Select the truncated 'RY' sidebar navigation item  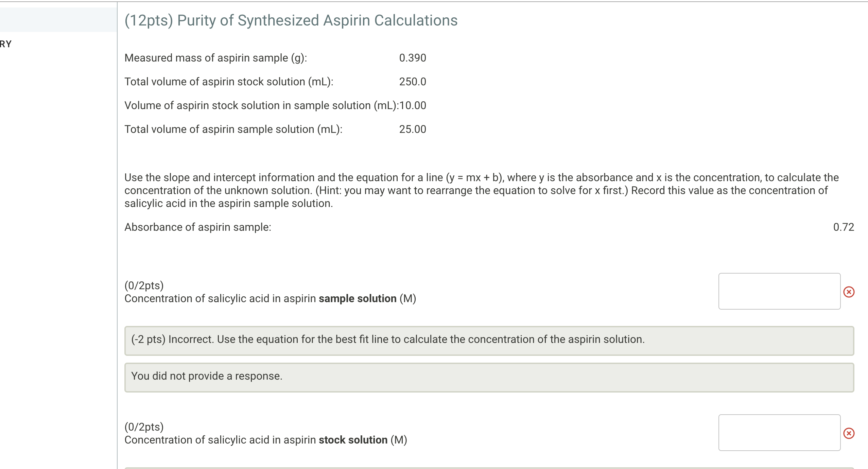tap(6, 44)
